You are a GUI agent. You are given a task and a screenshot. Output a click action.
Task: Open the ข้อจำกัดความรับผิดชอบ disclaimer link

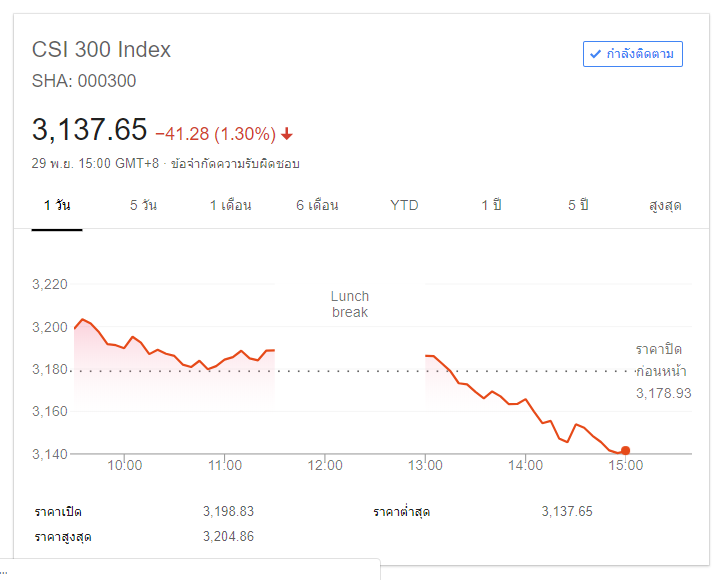click(x=235, y=163)
